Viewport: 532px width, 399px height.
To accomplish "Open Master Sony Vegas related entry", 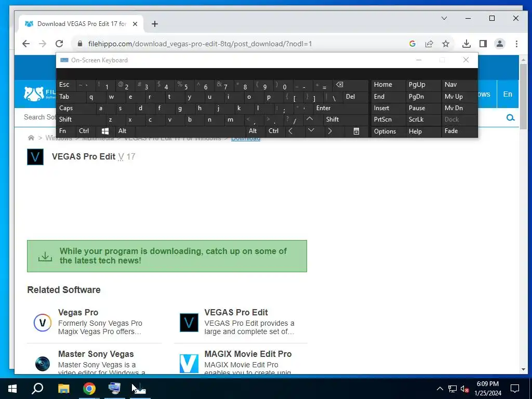I will pos(95,361).
